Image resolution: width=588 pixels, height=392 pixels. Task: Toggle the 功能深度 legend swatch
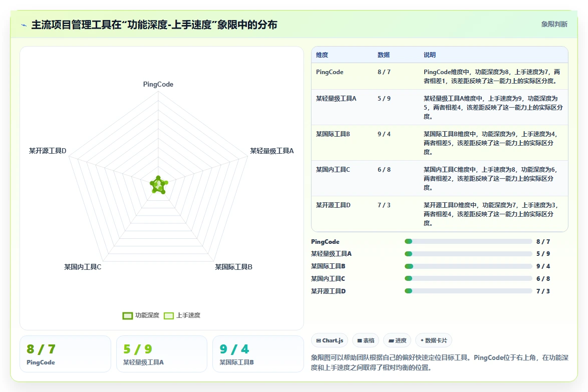pyautogui.click(x=128, y=315)
